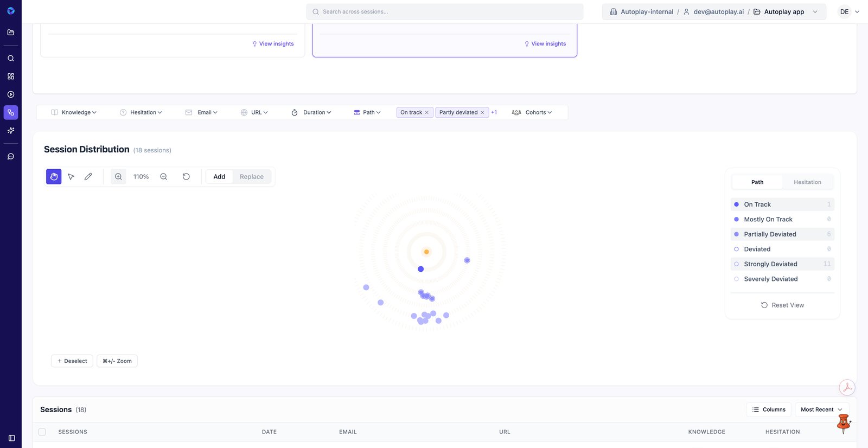
Task: Click the zoom in magnifier icon
Action: tap(118, 177)
